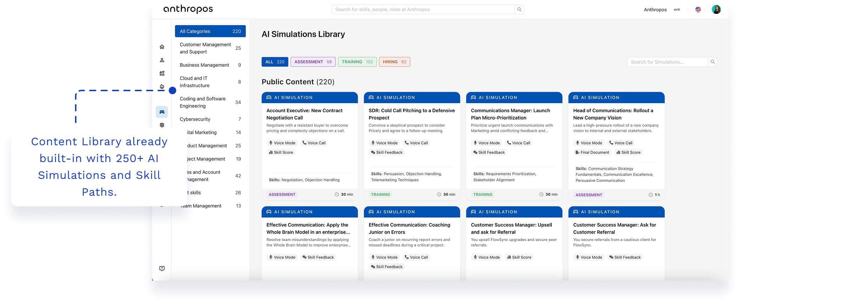Click the signpost icon in sidebar
Image resolution: width=868 pixels, height=303 pixels.
coord(162,125)
